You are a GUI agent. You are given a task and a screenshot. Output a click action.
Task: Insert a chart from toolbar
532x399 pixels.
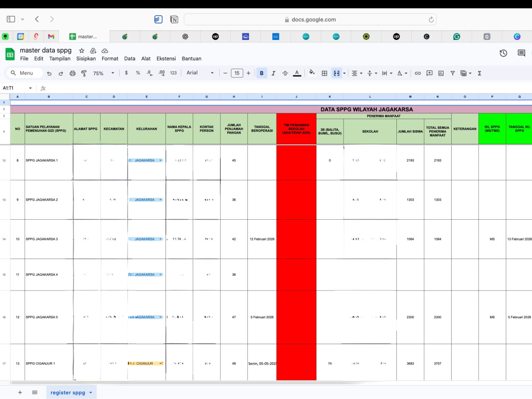tap(441, 73)
